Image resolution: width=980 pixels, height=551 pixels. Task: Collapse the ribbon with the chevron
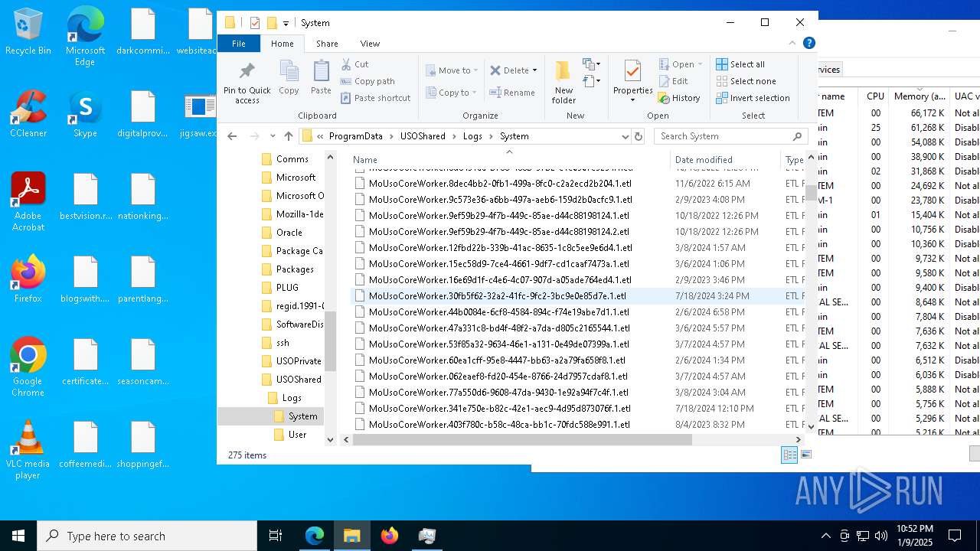click(792, 44)
